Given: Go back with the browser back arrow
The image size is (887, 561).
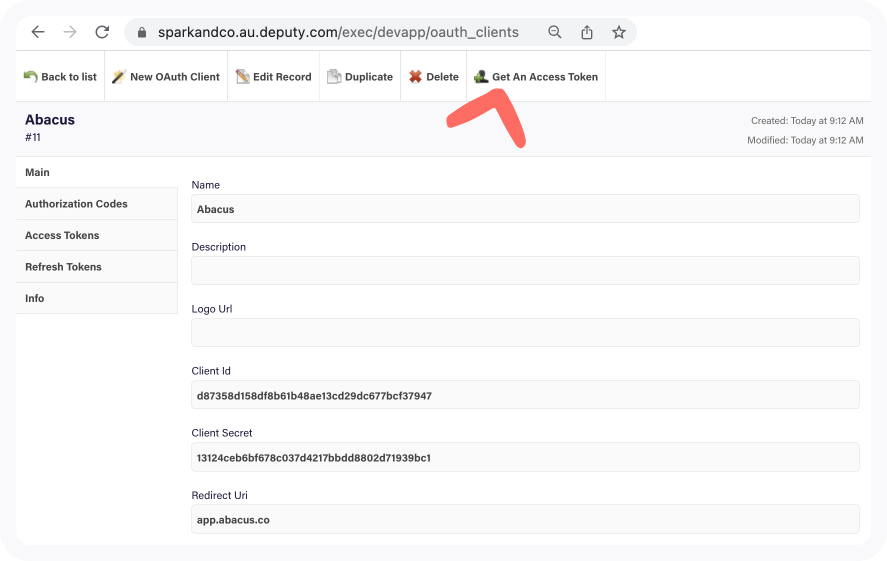Looking at the screenshot, I should [x=38, y=32].
